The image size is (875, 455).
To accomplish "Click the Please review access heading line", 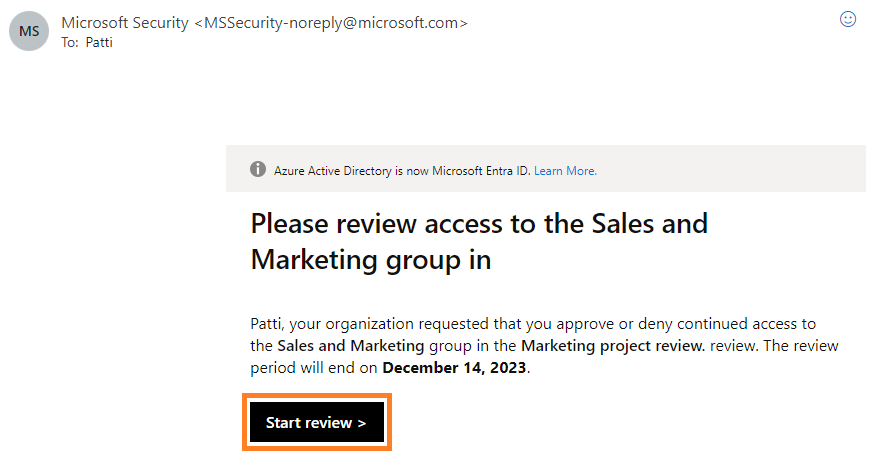I will (479, 224).
